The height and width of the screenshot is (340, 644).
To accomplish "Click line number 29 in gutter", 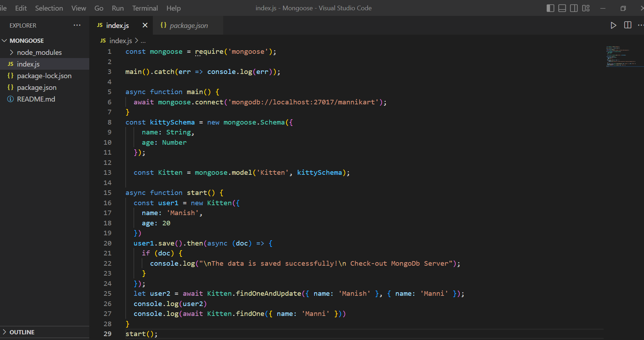I will pos(107,334).
